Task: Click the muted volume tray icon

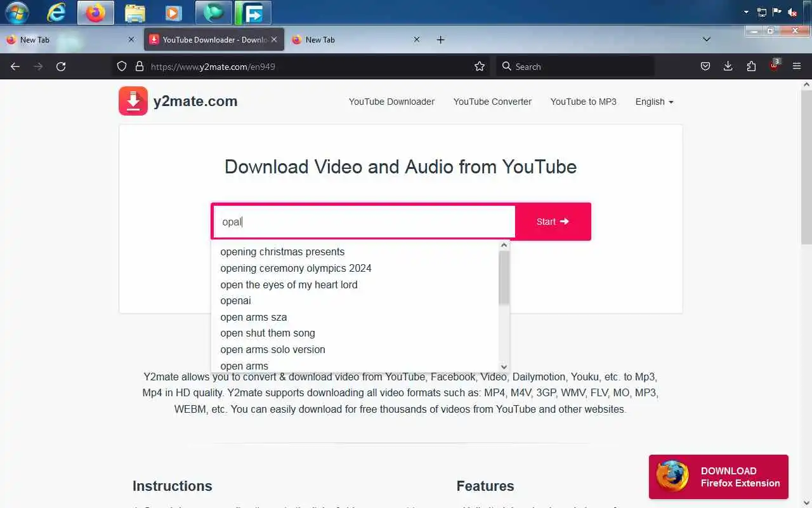Action: coord(792,12)
